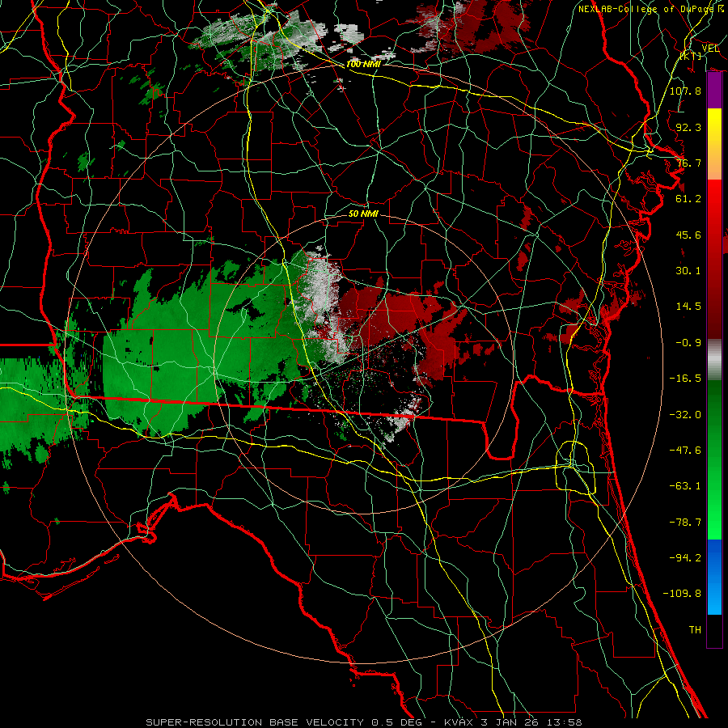Click the 30.1 legend value
The image size is (728, 728).
tap(688, 271)
